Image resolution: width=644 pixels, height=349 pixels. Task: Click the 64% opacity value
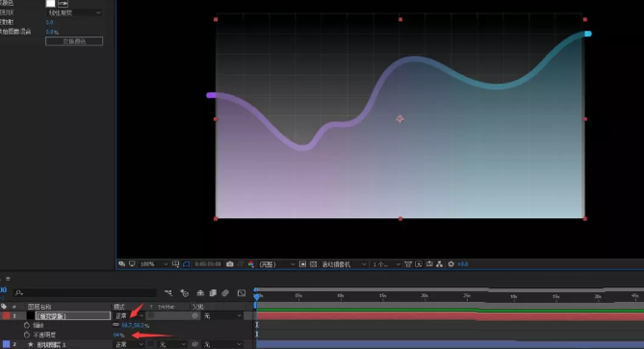118,335
